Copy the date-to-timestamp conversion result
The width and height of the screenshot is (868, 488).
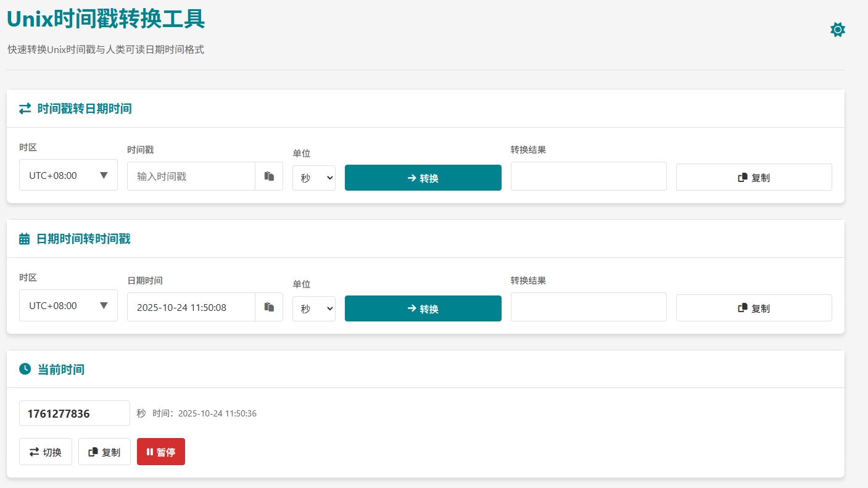pyautogui.click(x=753, y=308)
